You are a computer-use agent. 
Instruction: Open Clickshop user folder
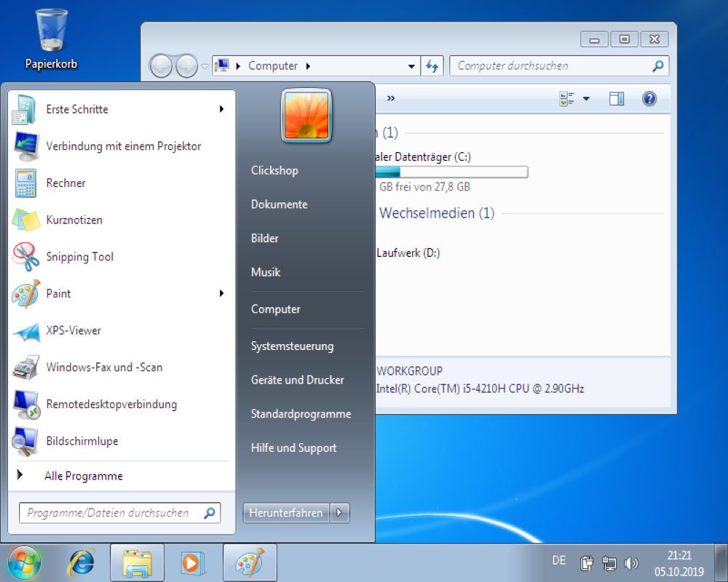click(275, 170)
